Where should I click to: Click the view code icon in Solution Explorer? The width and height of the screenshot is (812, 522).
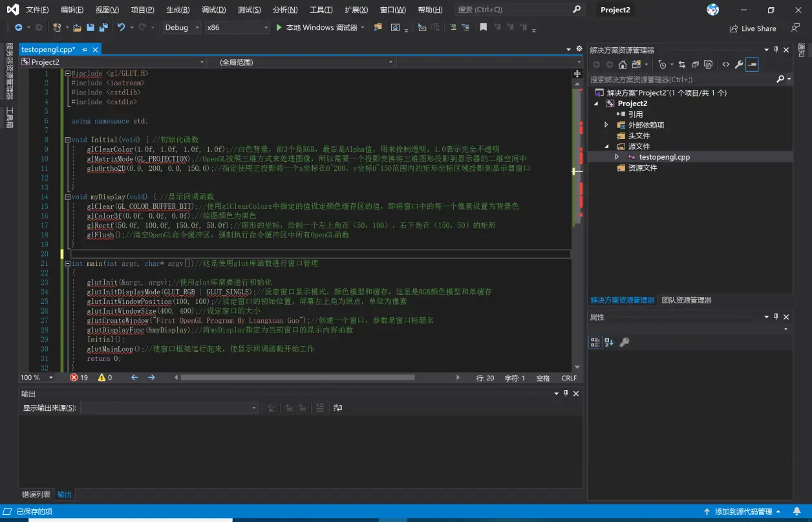[x=726, y=65]
